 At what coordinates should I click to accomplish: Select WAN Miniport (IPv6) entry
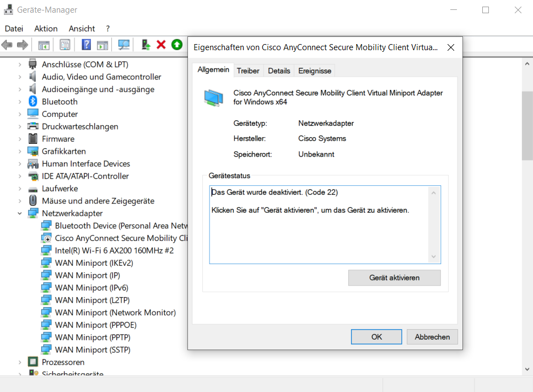click(x=91, y=288)
